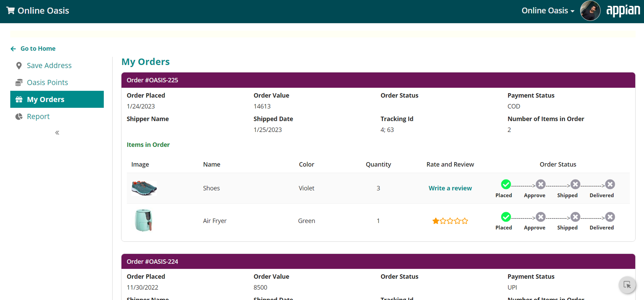Click the third star in Air Fryer rating

450,221
